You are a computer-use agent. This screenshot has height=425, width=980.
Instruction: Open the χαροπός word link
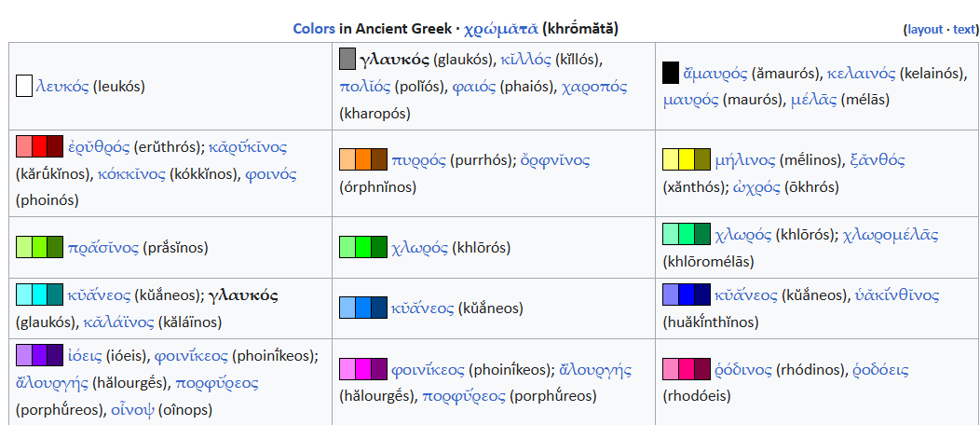coord(593,87)
